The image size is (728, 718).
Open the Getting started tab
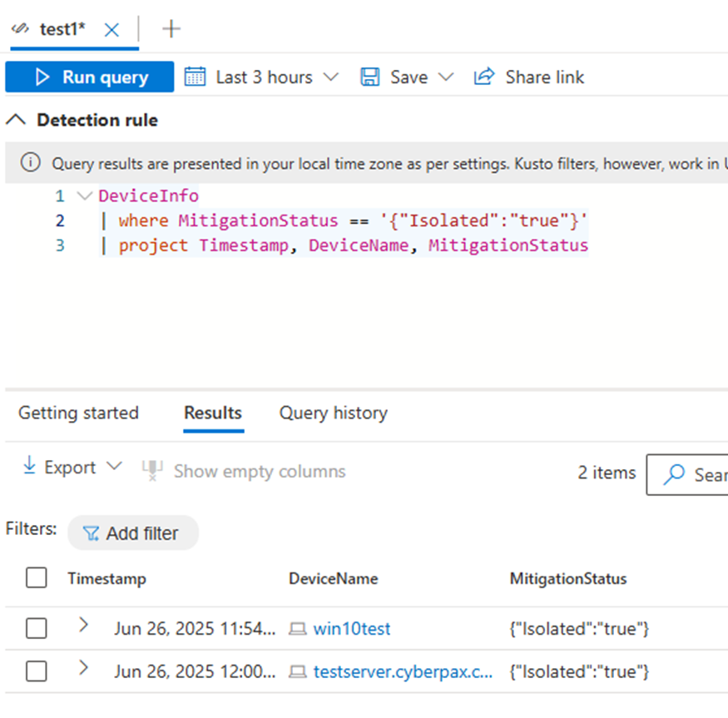point(78,413)
